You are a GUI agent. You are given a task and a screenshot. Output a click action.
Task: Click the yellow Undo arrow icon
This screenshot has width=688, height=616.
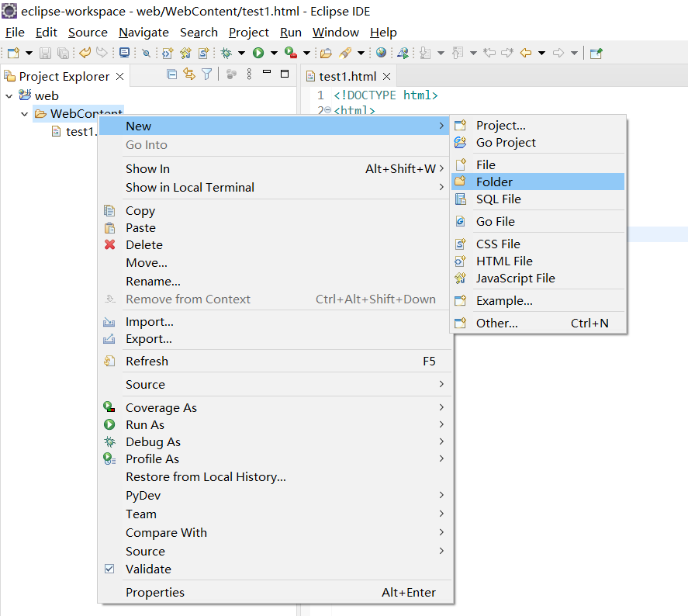(x=85, y=53)
